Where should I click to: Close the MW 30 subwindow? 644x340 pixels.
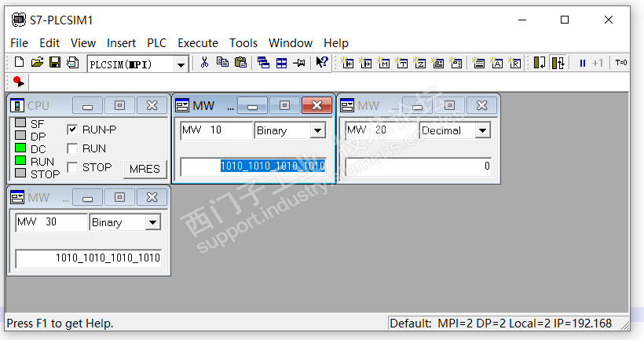pos(152,198)
